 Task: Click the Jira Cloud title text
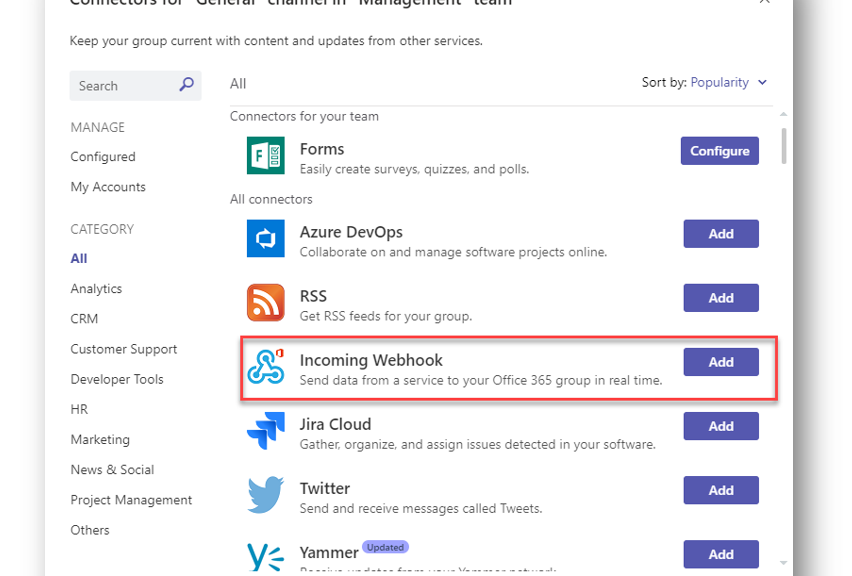click(335, 424)
